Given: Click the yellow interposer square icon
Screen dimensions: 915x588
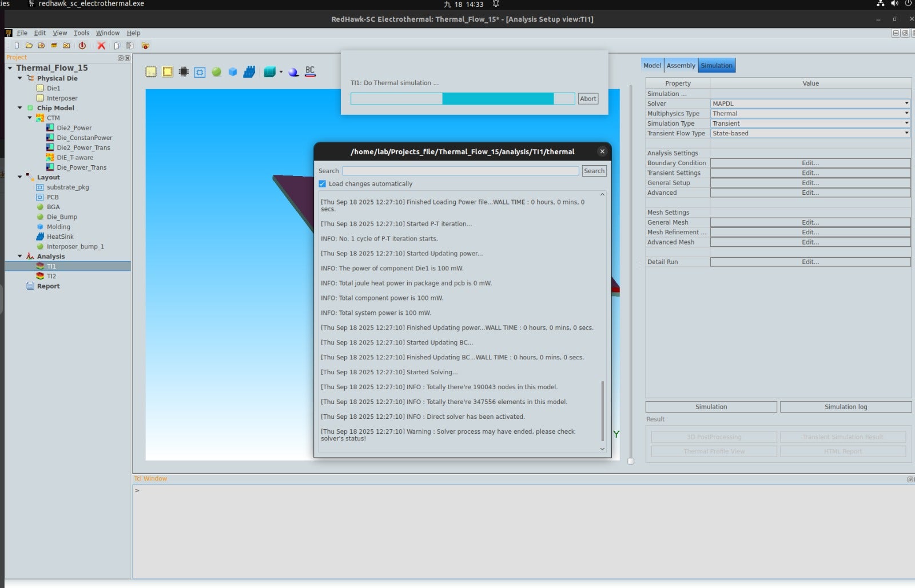Looking at the screenshot, I should [168, 72].
